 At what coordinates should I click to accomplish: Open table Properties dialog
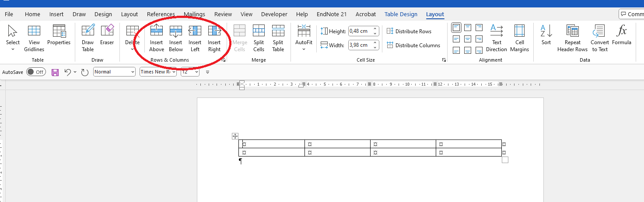tap(59, 35)
